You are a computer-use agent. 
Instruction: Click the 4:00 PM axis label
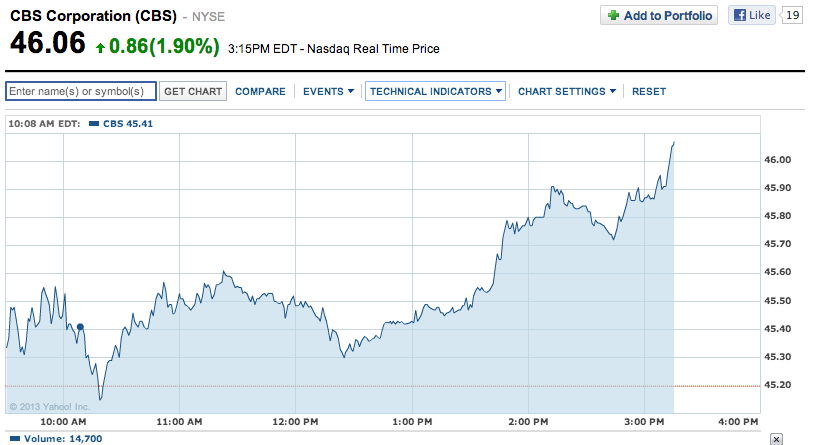tap(738, 422)
